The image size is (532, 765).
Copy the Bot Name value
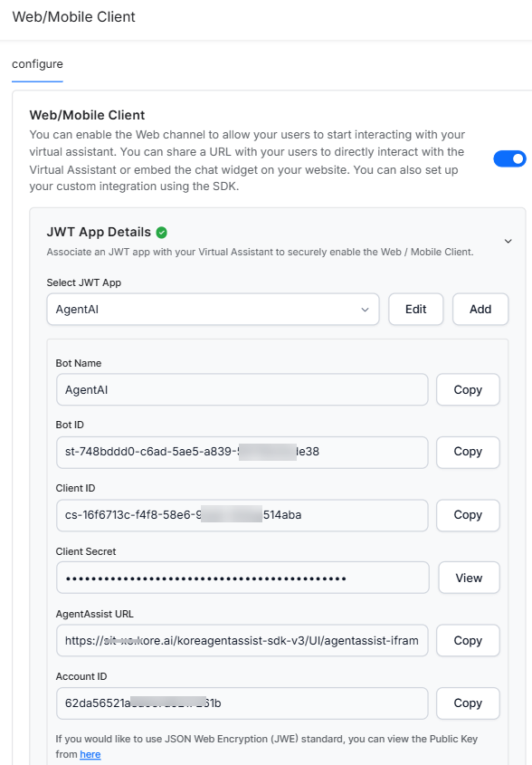click(468, 390)
